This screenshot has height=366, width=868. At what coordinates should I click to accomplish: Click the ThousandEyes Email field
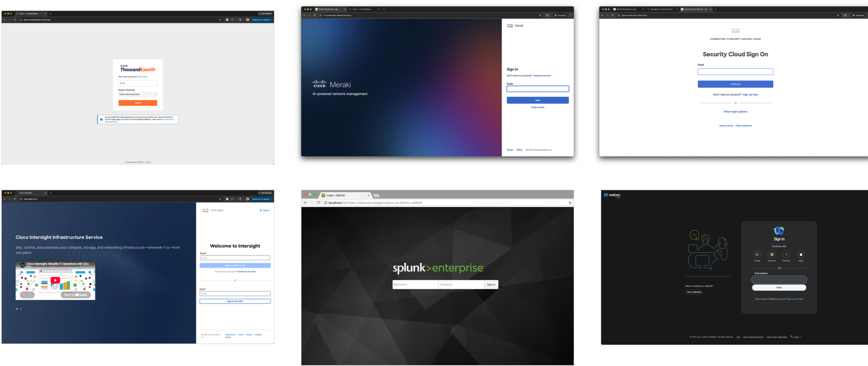click(x=137, y=83)
